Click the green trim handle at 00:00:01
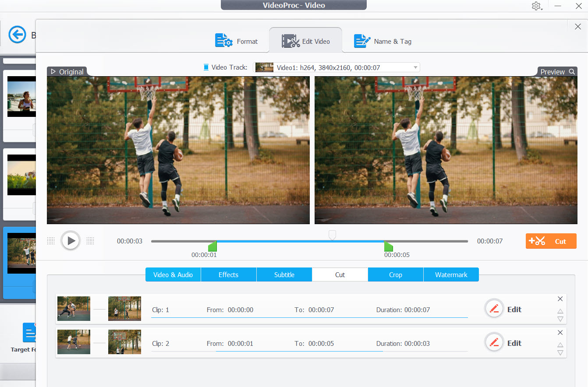 213,247
